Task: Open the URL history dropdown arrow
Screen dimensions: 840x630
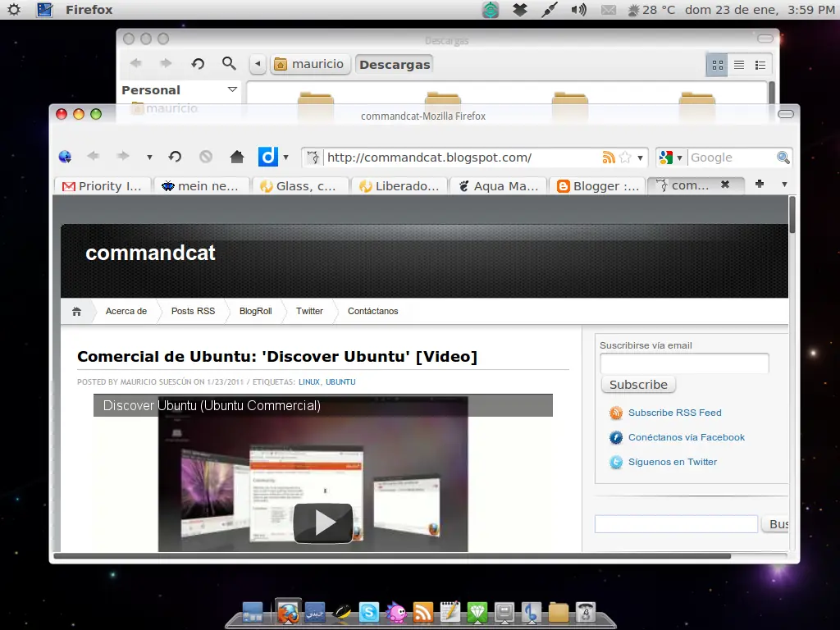Action: coord(640,157)
